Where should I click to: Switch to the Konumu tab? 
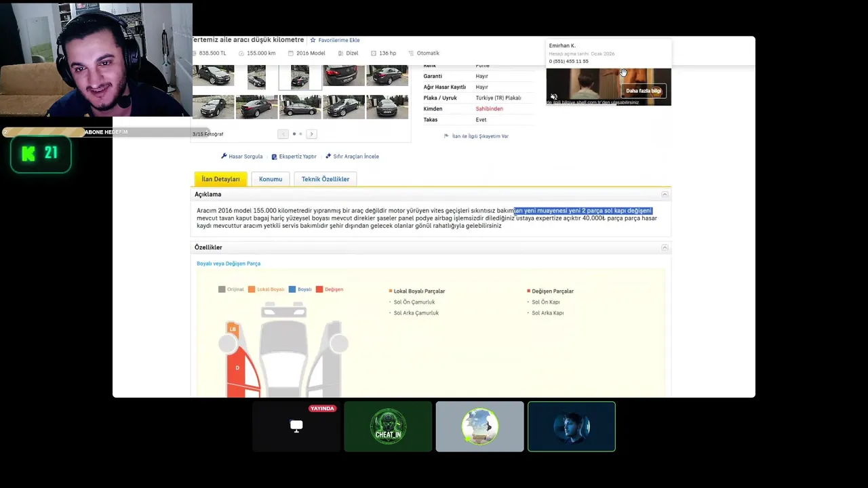pyautogui.click(x=271, y=179)
